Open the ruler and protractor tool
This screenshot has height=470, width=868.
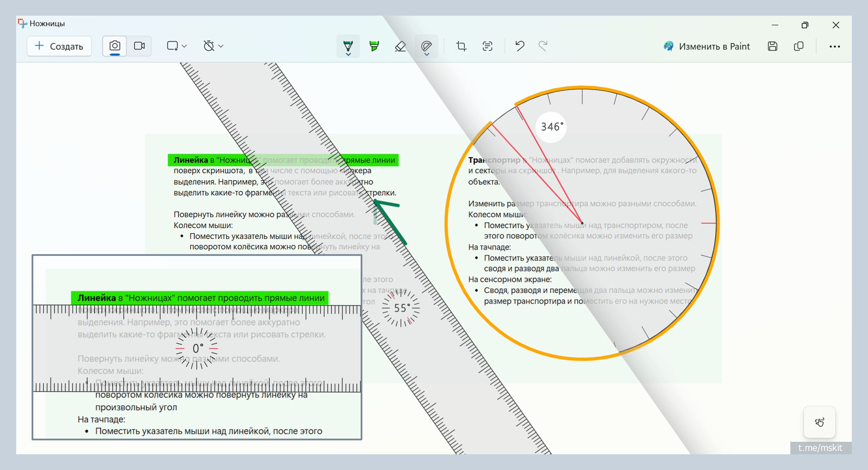coord(427,46)
